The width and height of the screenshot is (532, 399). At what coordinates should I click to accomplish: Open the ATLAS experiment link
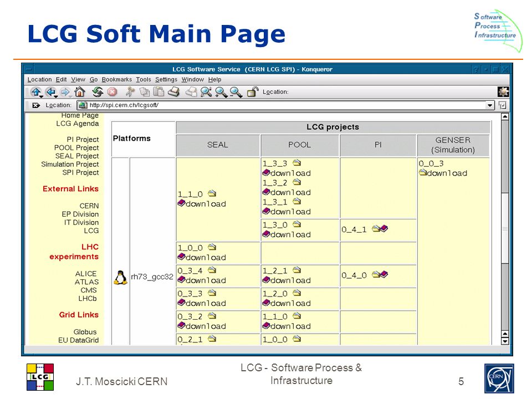pos(86,282)
